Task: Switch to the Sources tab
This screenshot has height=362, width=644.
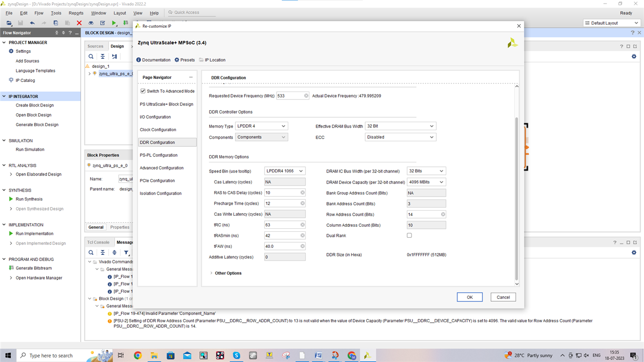Action: click(96, 46)
